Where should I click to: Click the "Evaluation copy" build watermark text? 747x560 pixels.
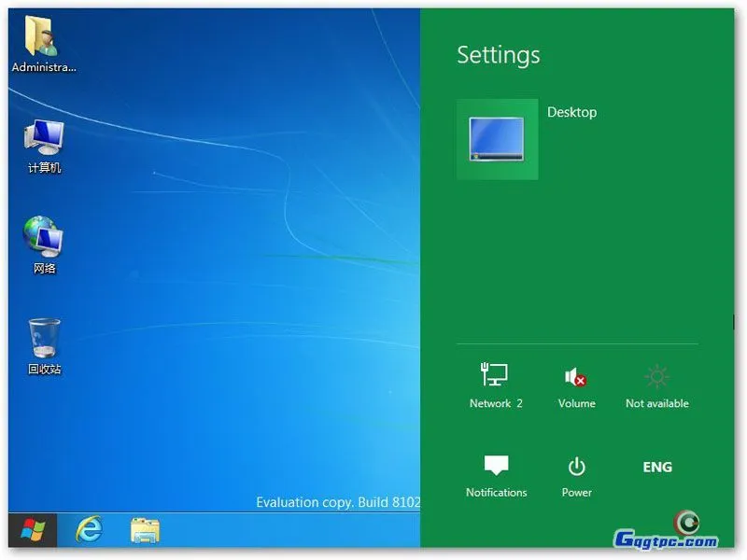coord(338,502)
